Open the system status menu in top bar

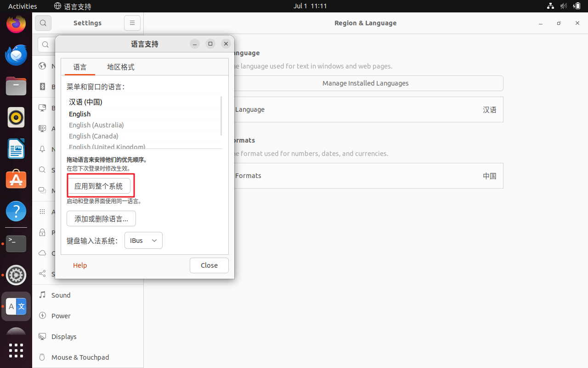pos(563,6)
